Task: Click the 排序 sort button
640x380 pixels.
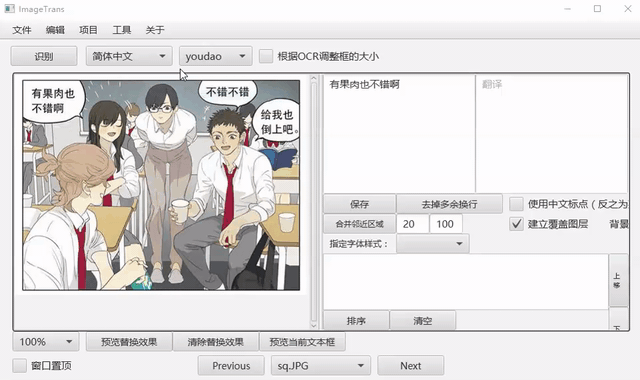Action: point(356,320)
